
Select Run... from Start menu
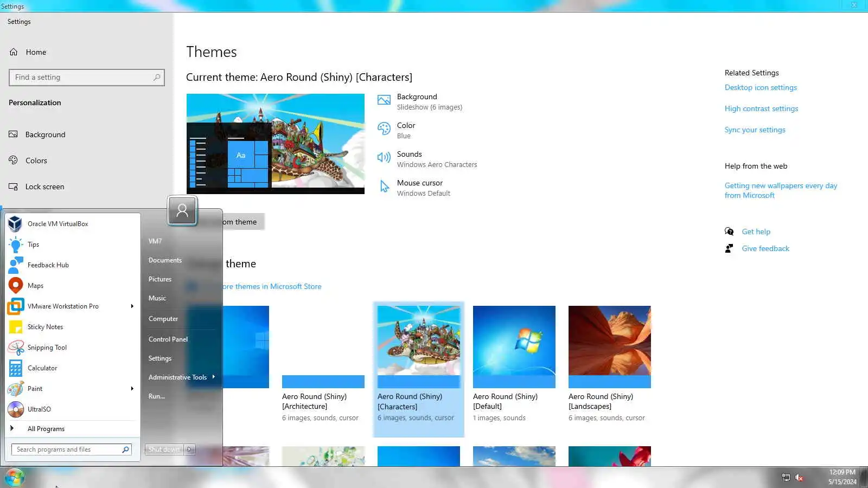[157, 396]
